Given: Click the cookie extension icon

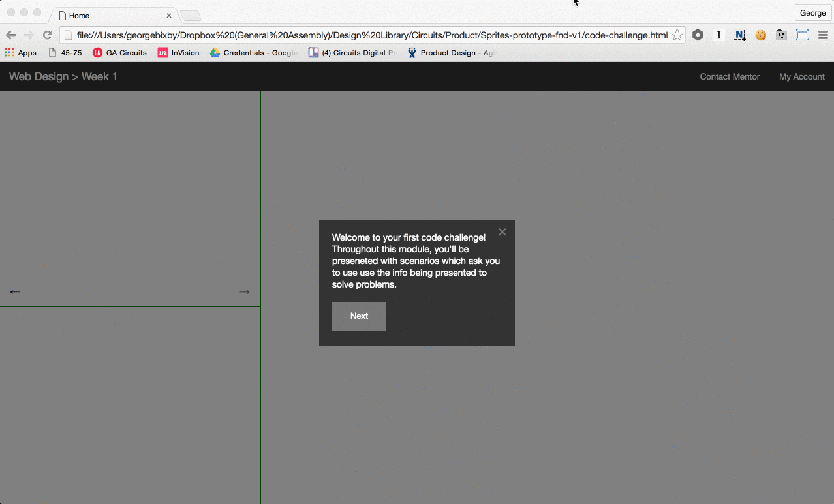Looking at the screenshot, I should (761, 35).
